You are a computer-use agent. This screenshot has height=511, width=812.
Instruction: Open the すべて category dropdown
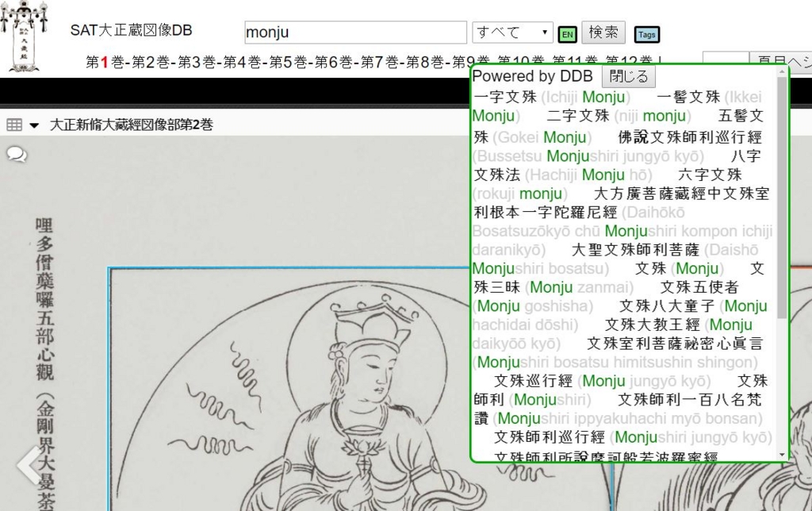pyautogui.click(x=512, y=32)
